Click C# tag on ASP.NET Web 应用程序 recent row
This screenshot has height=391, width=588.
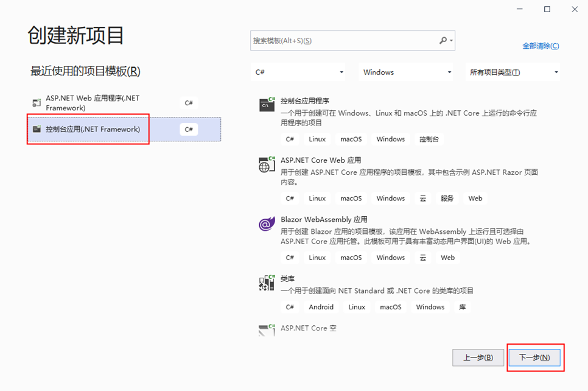coord(189,103)
